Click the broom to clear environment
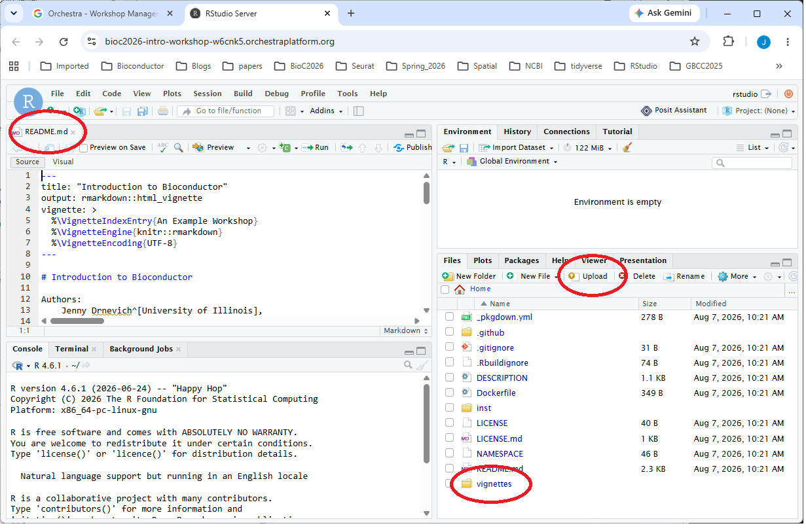This screenshot has height=532, width=806. [x=627, y=148]
